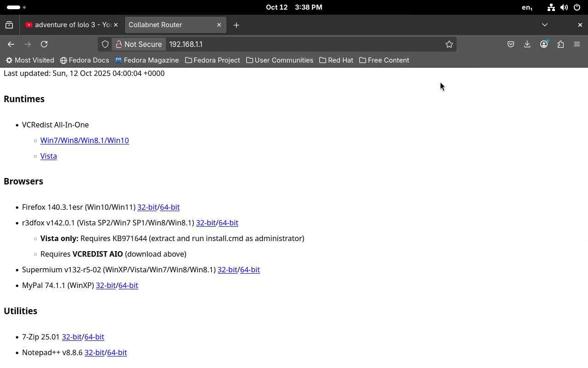Screen dimensions: 588x368
Task: Download MyPal 74.1.1 64-bit
Action: pyautogui.click(x=128, y=285)
